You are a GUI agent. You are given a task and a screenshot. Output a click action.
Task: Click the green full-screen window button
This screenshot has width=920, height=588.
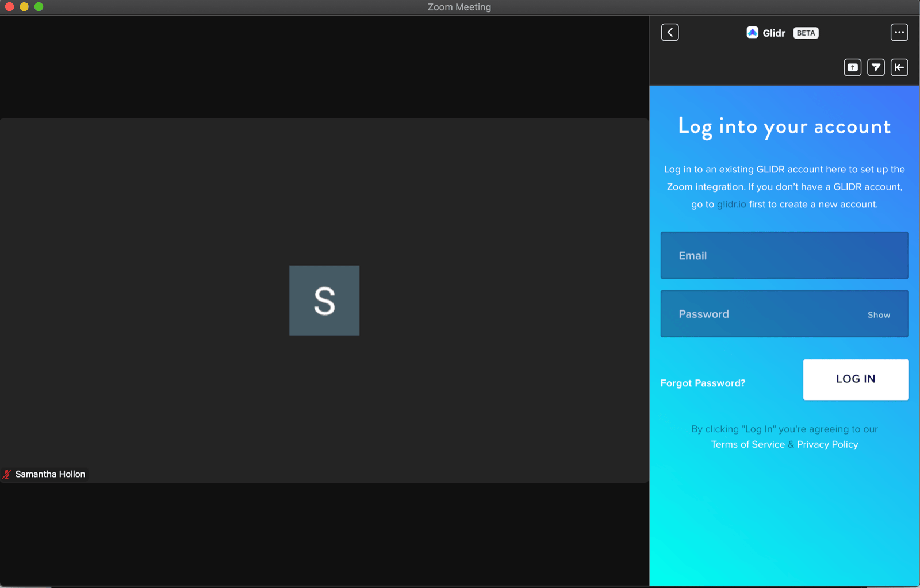(x=39, y=7)
